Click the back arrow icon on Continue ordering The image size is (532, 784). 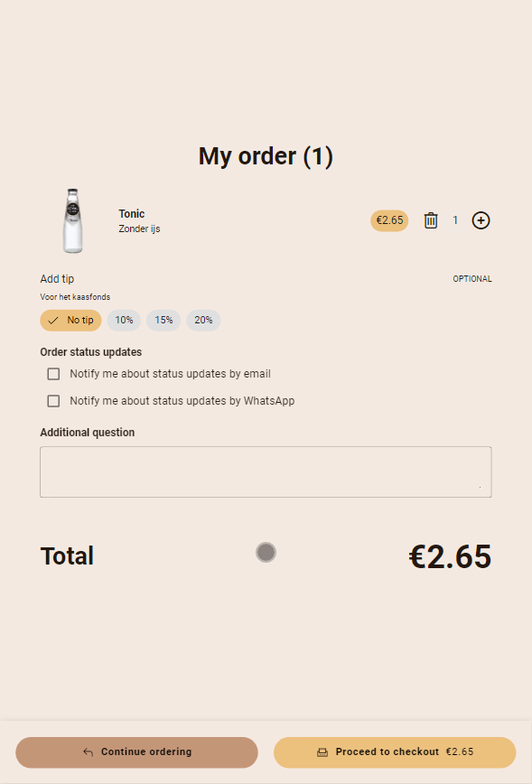(88, 752)
